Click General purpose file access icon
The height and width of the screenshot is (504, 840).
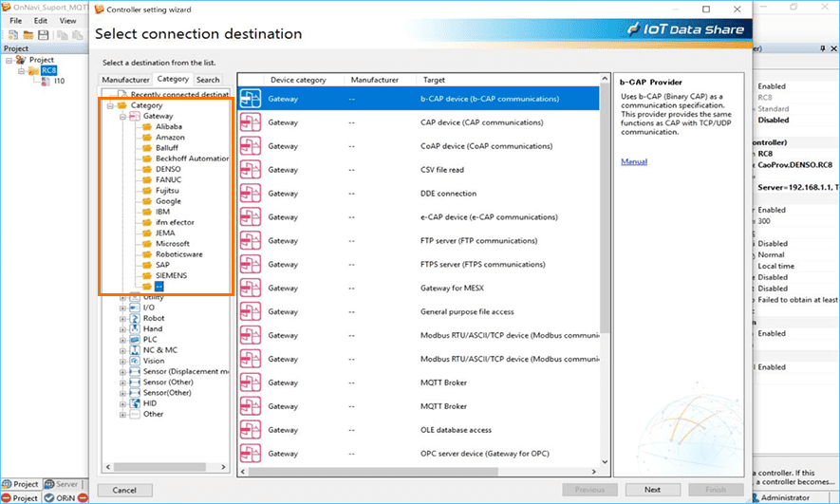(251, 311)
